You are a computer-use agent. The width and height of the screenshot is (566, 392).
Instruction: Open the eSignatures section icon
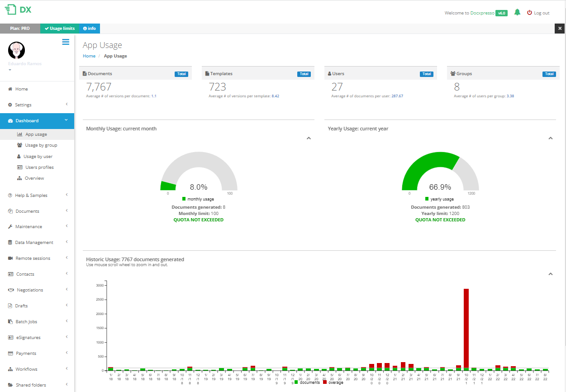[10, 337]
